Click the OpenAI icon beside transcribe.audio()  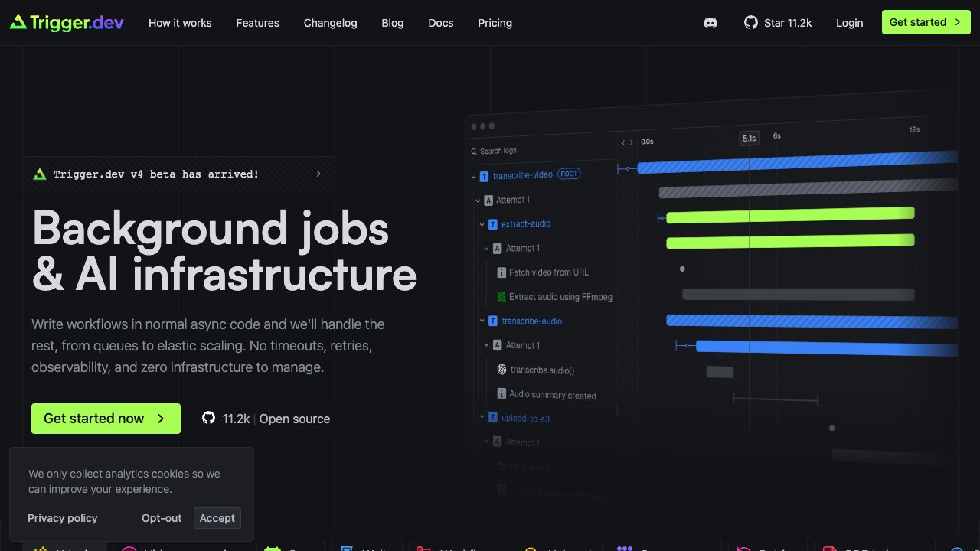[x=502, y=369]
